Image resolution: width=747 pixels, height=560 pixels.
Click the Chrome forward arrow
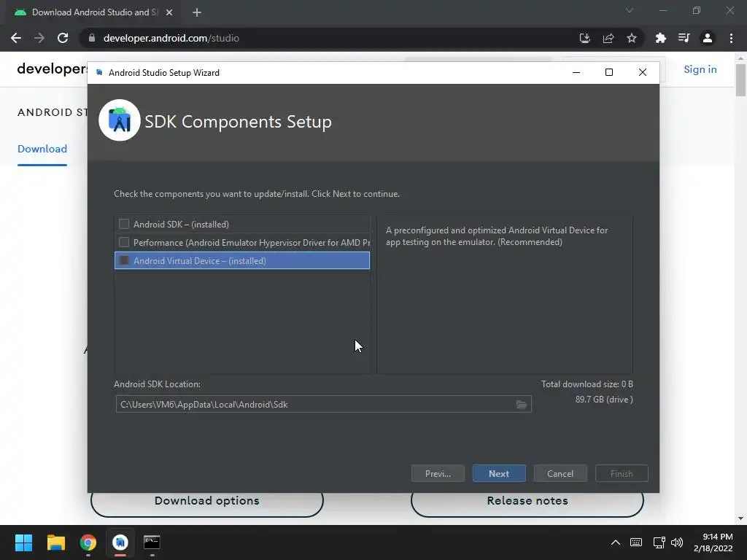click(39, 38)
